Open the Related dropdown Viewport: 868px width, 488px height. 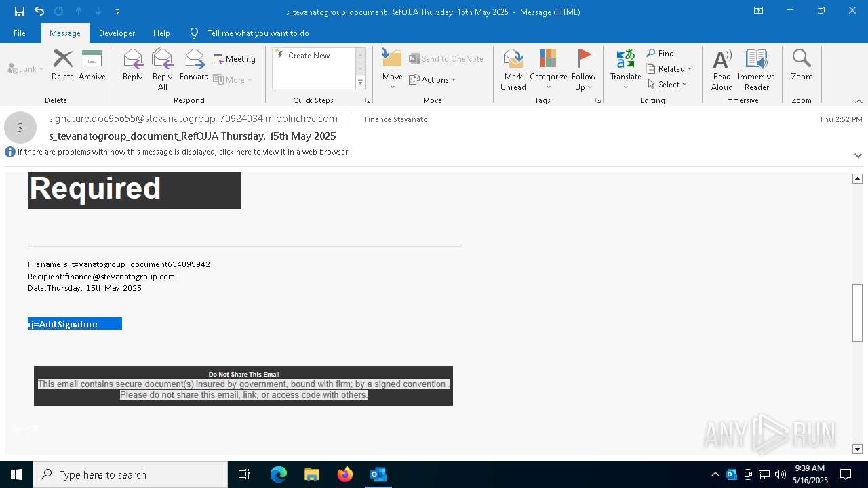pos(669,68)
